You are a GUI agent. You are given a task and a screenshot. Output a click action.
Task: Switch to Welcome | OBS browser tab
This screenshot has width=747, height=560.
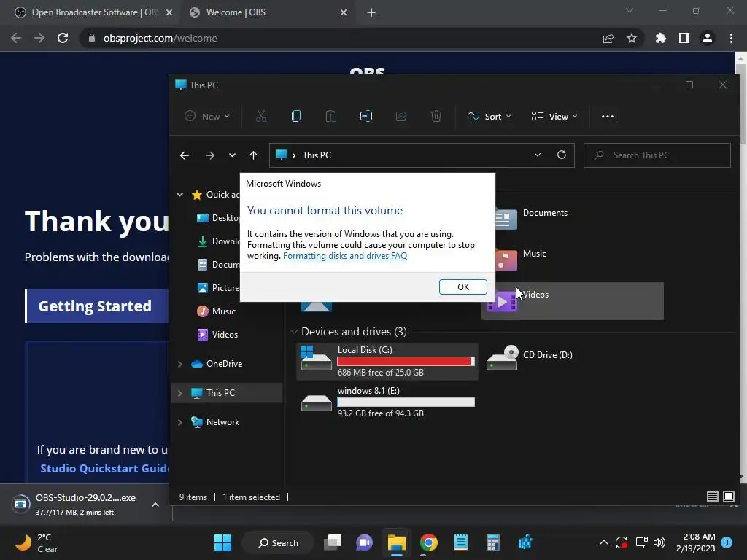click(x=268, y=12)
